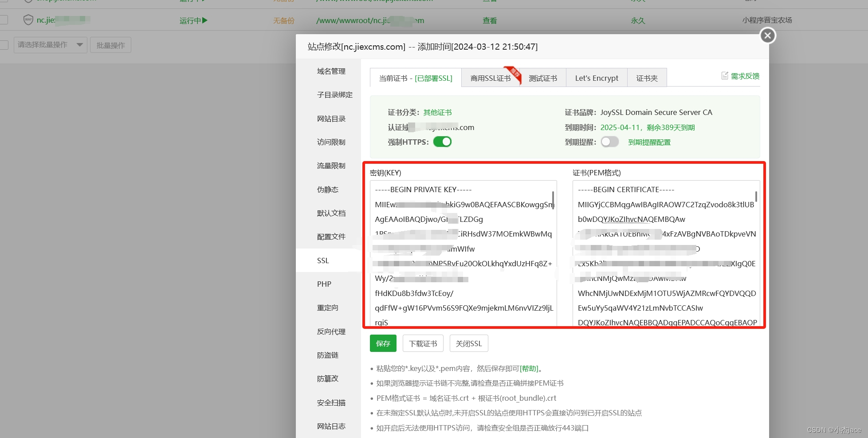Close the site modification dialog
The width and height of the screenshot is (868, 438).
768,36
